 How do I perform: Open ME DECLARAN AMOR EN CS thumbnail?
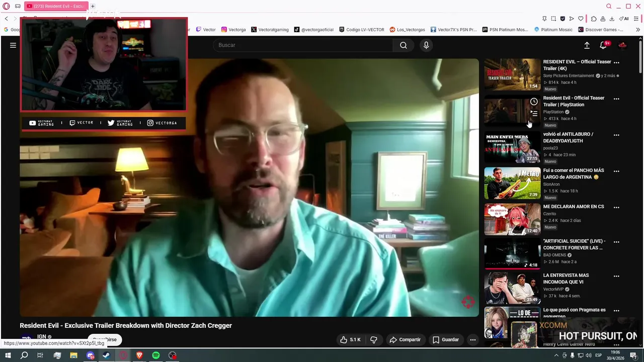(x=512, y=219)
